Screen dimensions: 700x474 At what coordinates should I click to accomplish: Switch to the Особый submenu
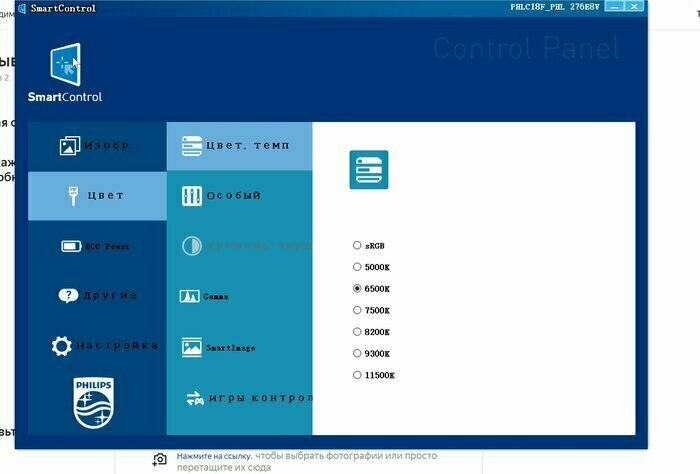coord(239,196)
